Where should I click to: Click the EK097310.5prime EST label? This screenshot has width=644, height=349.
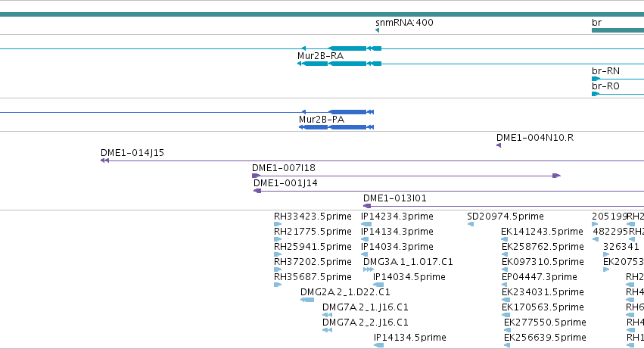(543, 262)
